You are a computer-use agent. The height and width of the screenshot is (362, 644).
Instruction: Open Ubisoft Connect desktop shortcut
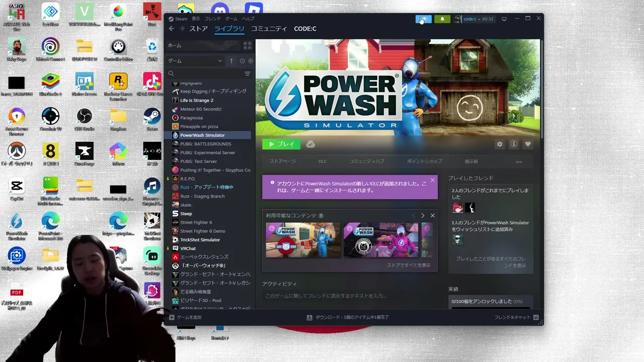(x=50, y=50)
